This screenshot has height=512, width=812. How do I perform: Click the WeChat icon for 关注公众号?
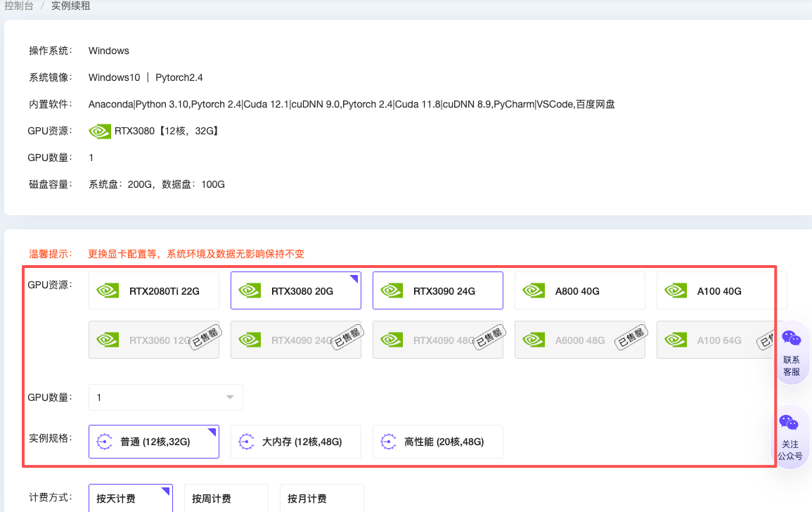point(789,423)
